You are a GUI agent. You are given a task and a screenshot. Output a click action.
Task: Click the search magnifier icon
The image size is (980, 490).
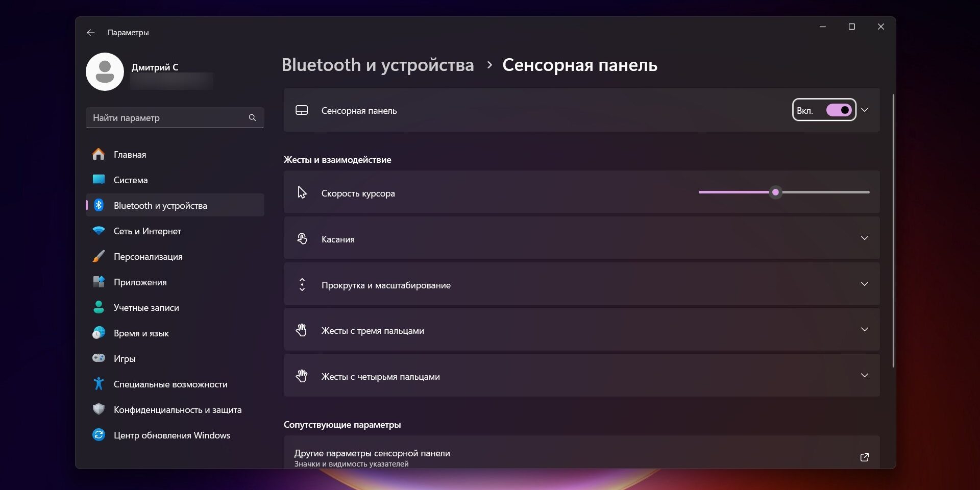[x=252, y=118]
